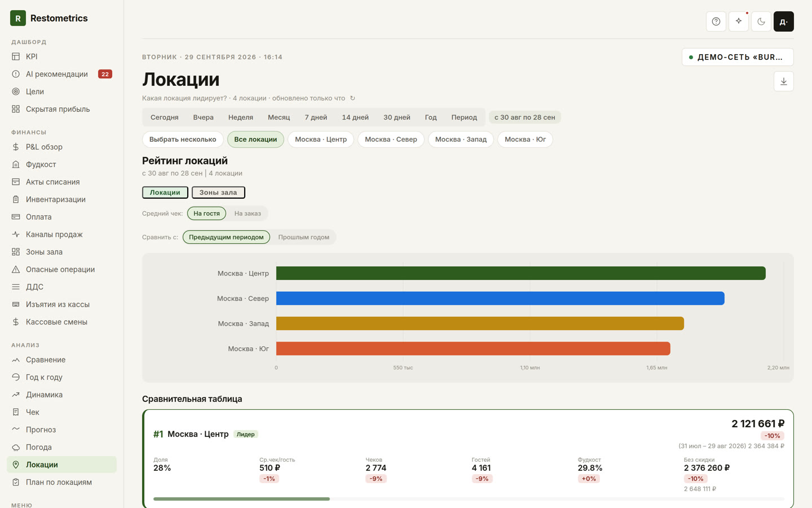The width and height of the screenshot is (812, 508).
Task: Filter by Москва · Центр chip
Action: [321, 139]
